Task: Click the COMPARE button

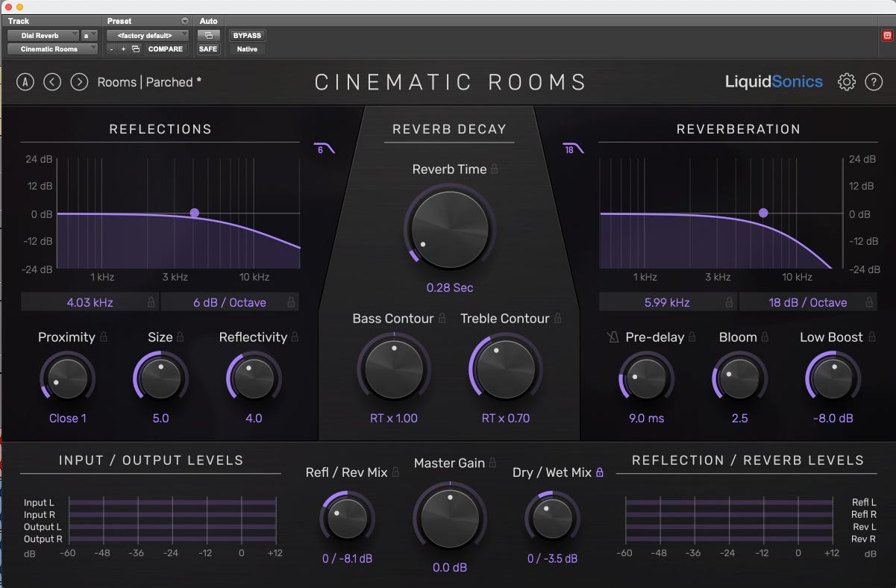Action: (x=166, y=49)
